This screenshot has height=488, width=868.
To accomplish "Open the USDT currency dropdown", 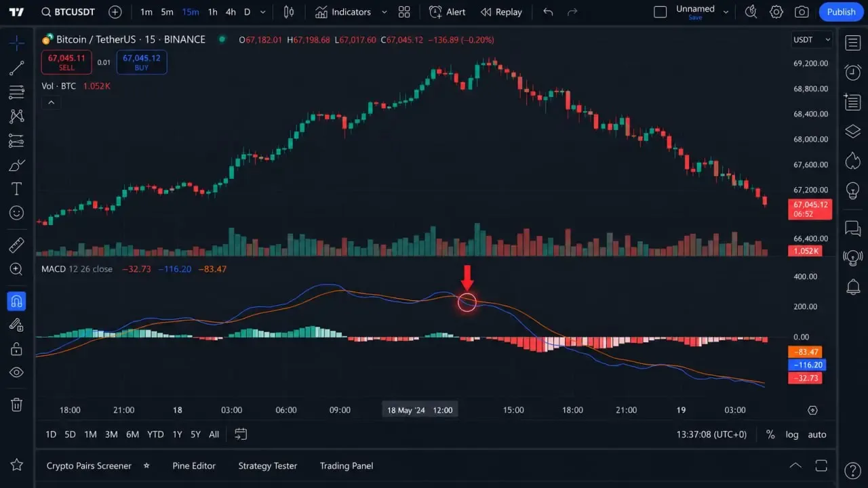I will (x=812, y=40).
